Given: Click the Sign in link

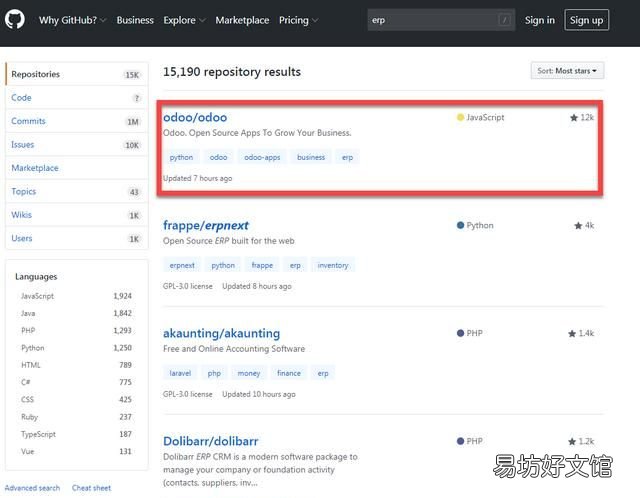Looking at the screenshot, I should pos(540,20).
